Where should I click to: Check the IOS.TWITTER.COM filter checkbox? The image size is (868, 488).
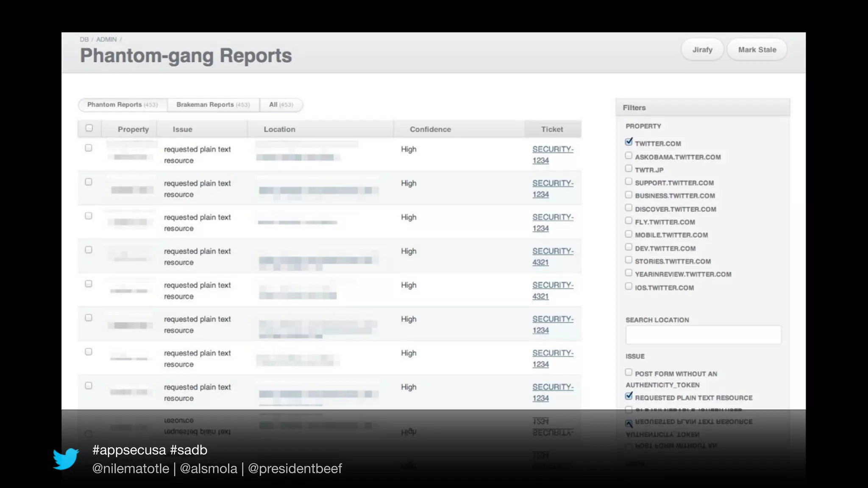[629, 286]
